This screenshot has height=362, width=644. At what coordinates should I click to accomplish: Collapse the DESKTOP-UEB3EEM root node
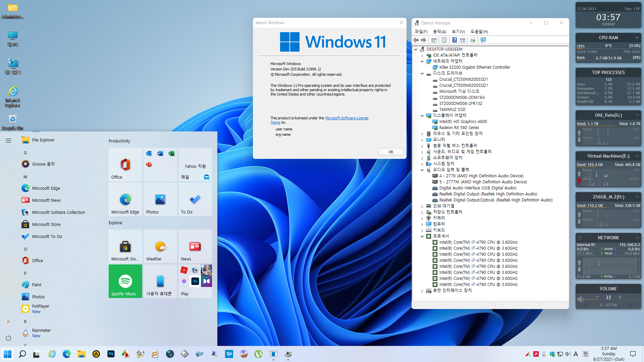[x=416, y=49]
